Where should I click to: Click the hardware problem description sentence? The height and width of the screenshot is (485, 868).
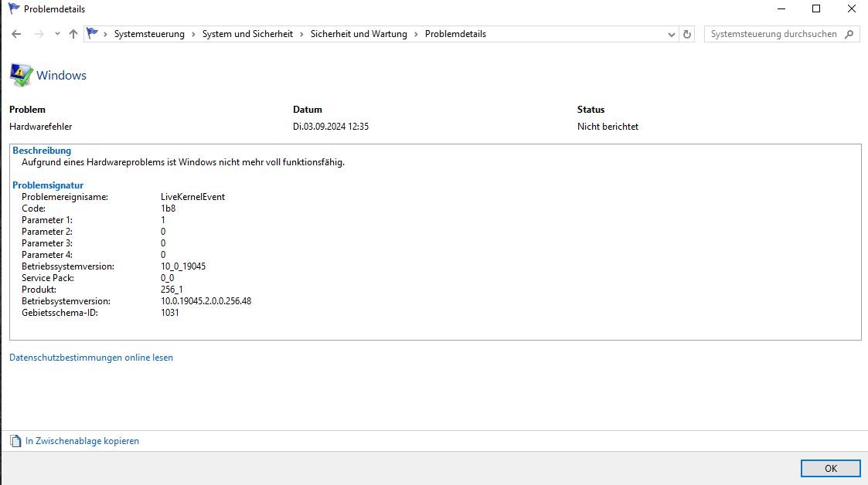click(x=183, y=162)
